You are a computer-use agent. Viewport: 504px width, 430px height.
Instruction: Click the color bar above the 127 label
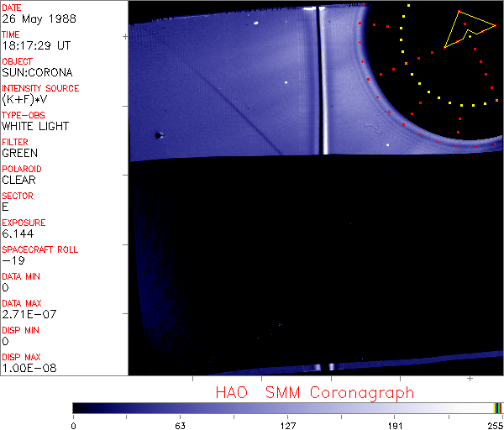click(x=288, y=407)
